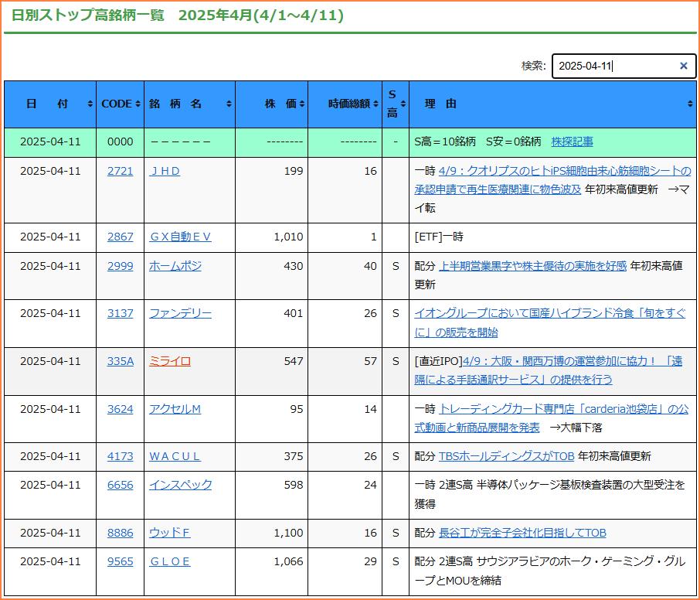Open the 上半期営業黒字や株主優待 news link

[532, 266]
